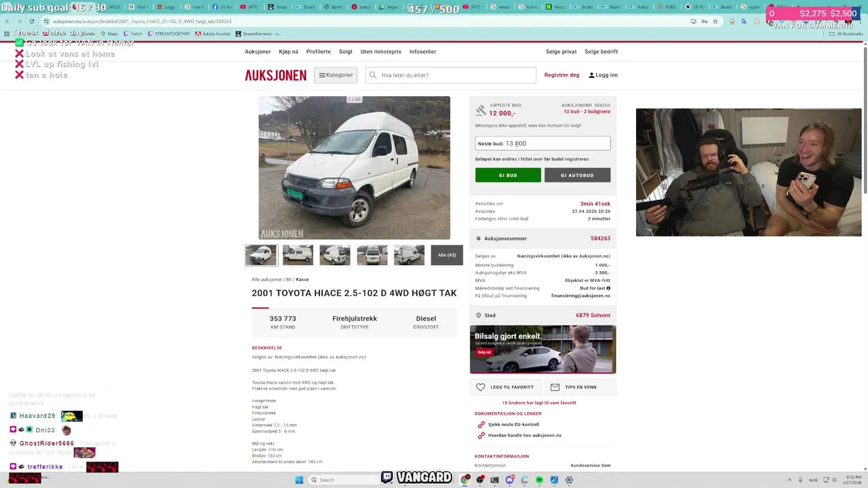The image size is (868, 488).
Task: Open the Maps bookmark
Action: point(109,33)
